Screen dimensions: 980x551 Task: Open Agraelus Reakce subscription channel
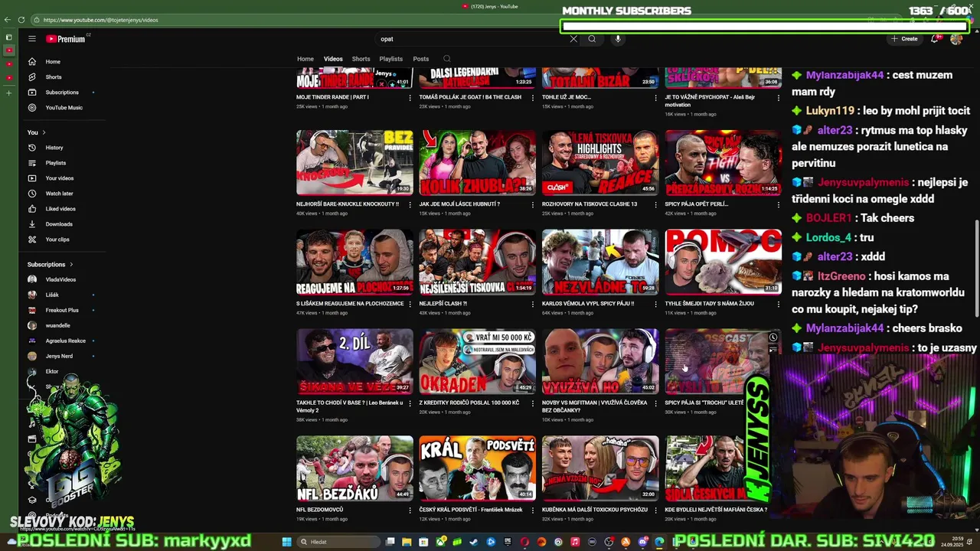(x=66, y=341)
